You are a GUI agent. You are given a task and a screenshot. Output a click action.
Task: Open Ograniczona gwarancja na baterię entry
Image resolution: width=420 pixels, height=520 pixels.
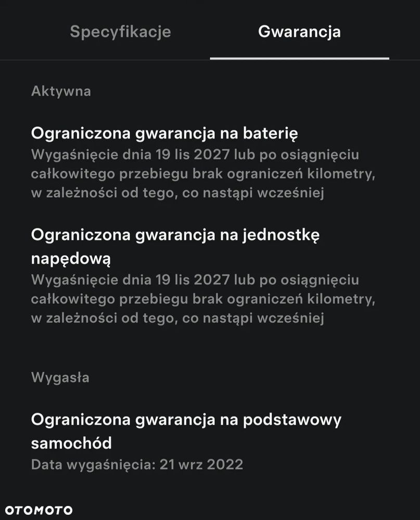coord(164,133)
